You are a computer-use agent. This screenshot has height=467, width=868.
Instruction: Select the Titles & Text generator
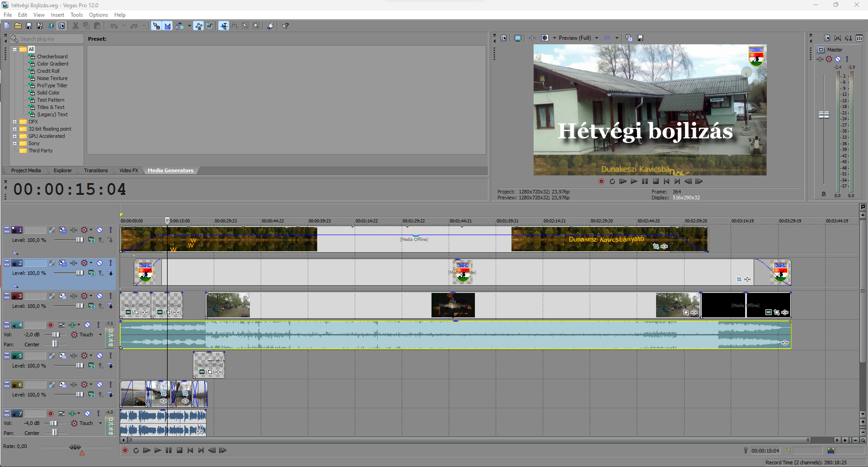click(51, 107)
